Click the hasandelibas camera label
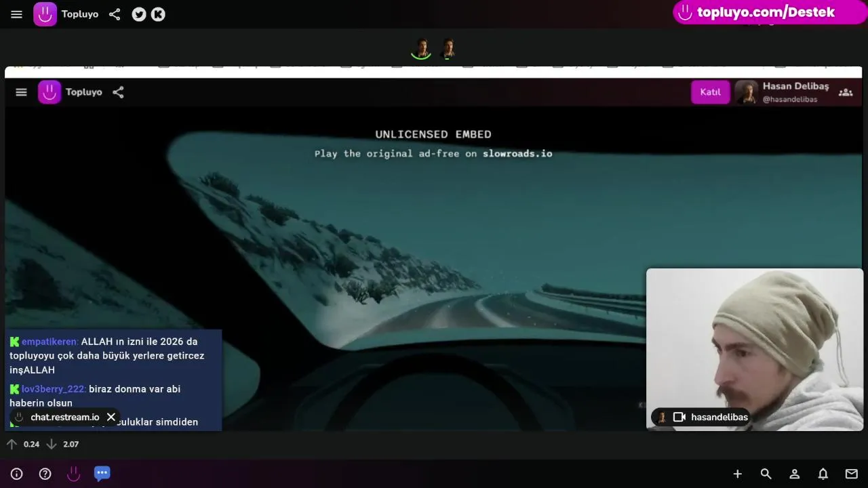Screen dimensions: 868x488 719,417
